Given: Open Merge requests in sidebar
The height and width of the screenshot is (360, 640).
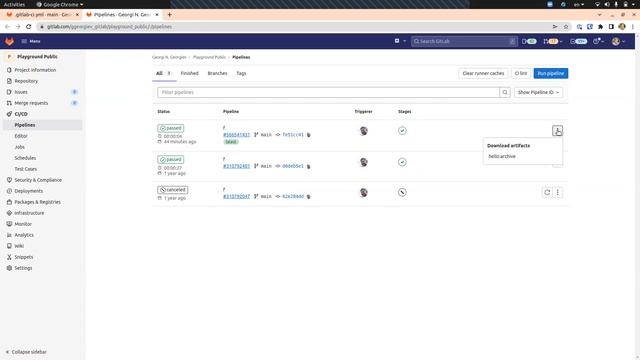Looking at the screenshot, I should click(31, 103).
